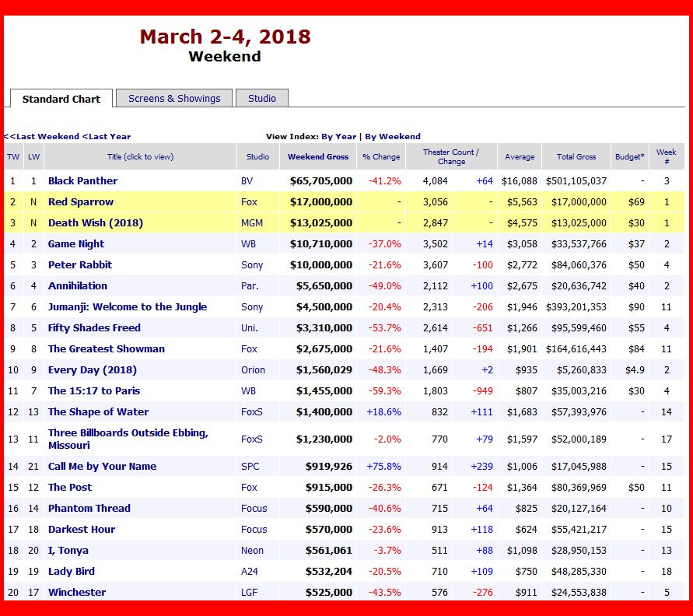Open The Shape of Water page

tap(98, 412)
